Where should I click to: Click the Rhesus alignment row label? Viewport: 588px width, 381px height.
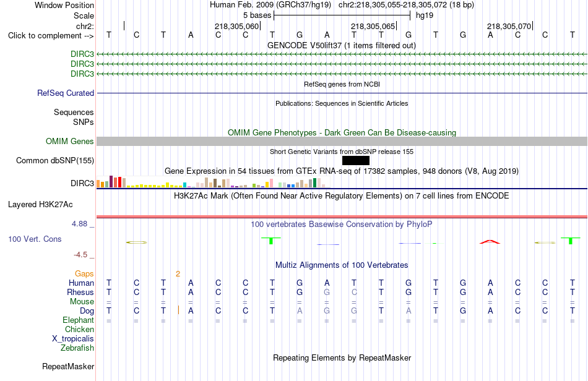[80, 292]
